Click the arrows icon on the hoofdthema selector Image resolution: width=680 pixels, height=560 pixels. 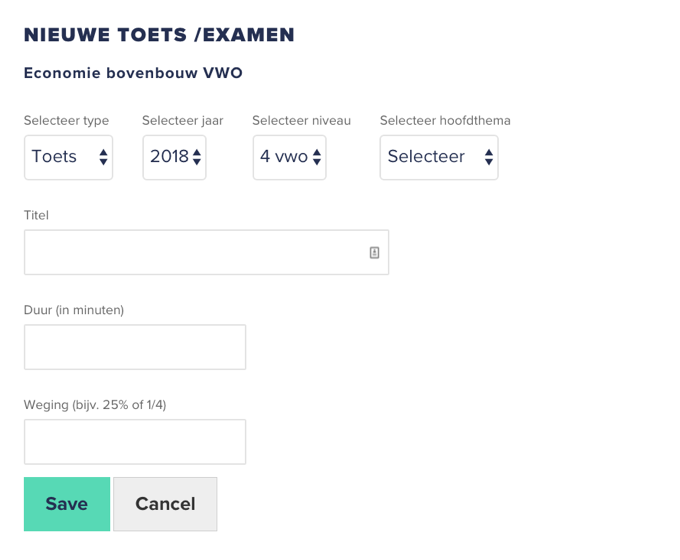tap(489, 157)
